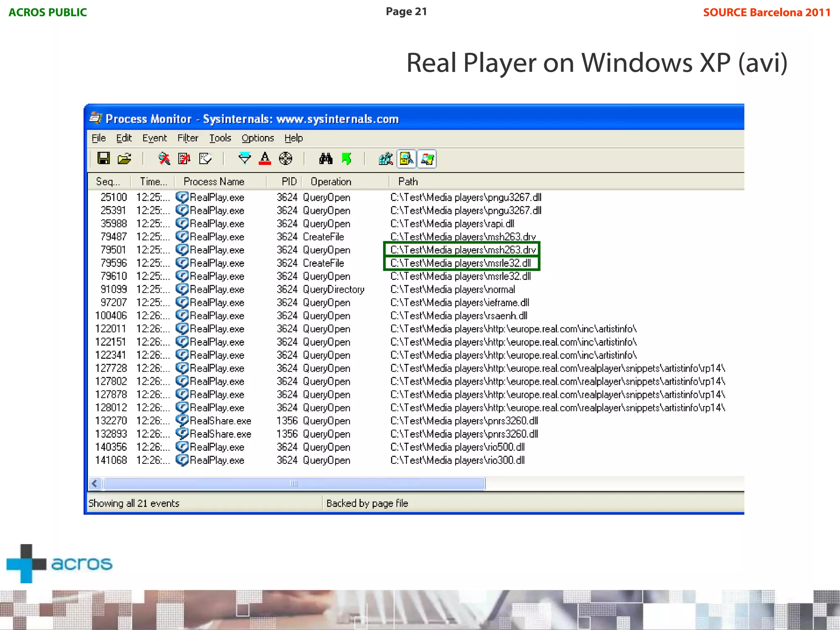Screen dimensions: 840x630
Task: Sort by the PID column header
Action: [284, 181]
